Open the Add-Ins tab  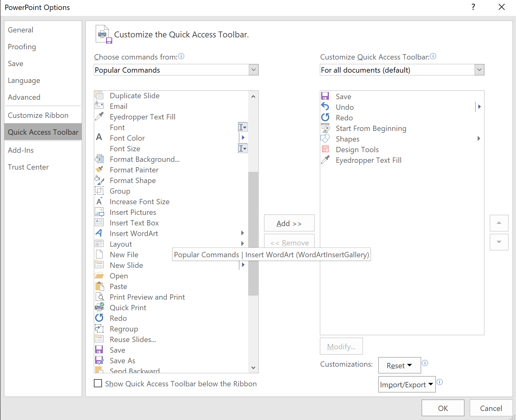pyautogui.click(x=43, y=150)
